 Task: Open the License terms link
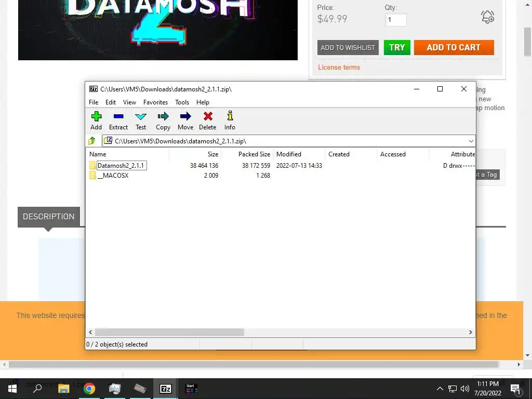(339, 67)
